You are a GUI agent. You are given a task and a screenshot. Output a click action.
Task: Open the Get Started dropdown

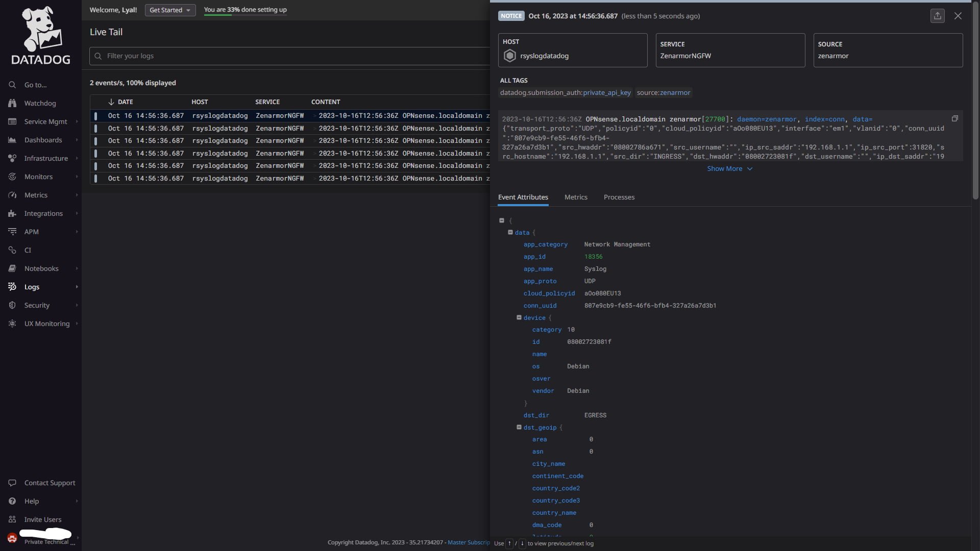click(170, 10)
